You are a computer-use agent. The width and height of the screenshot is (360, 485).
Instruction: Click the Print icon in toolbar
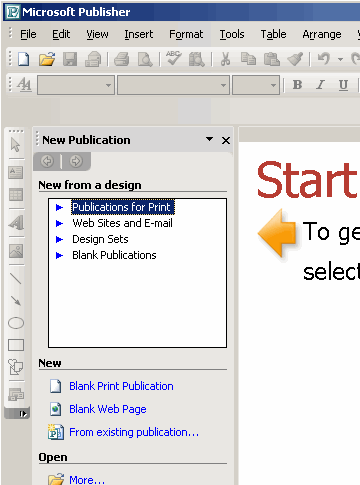point(122,59)
